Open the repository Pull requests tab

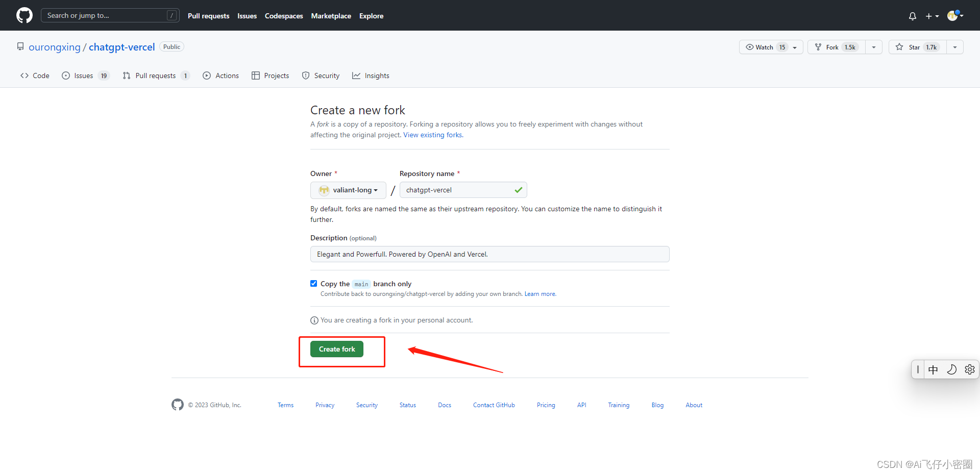[156, 76]
